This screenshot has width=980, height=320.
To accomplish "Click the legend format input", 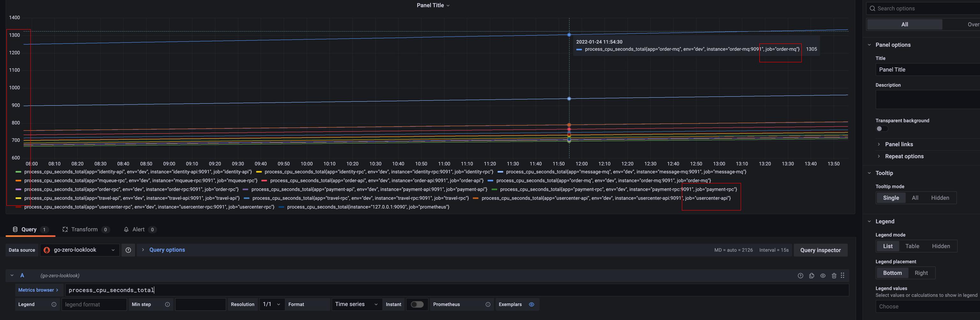I will (94, 304).
